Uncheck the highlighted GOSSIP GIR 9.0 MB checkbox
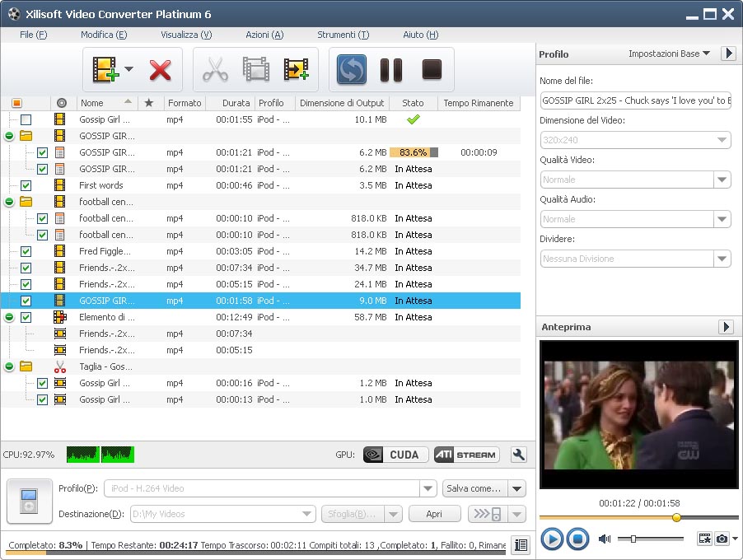This screenshot has width=743, height=560. (x=26, y=301)
